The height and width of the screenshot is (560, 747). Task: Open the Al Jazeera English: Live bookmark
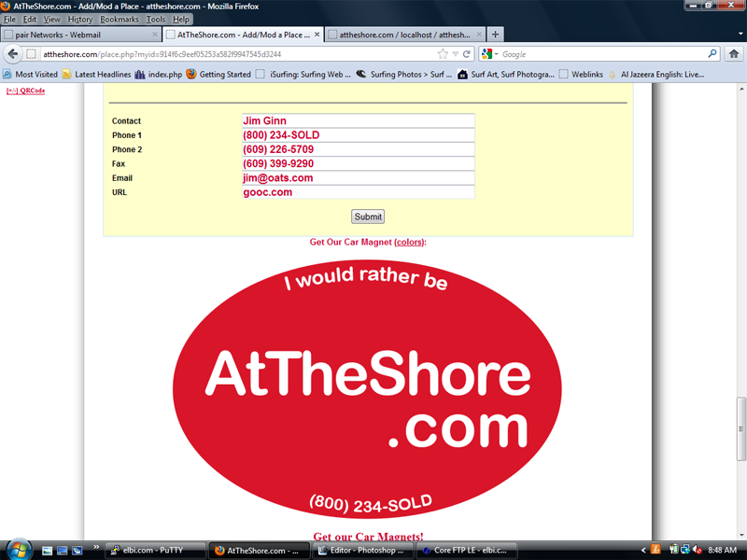pyautogui.click(x=656, y=75)
